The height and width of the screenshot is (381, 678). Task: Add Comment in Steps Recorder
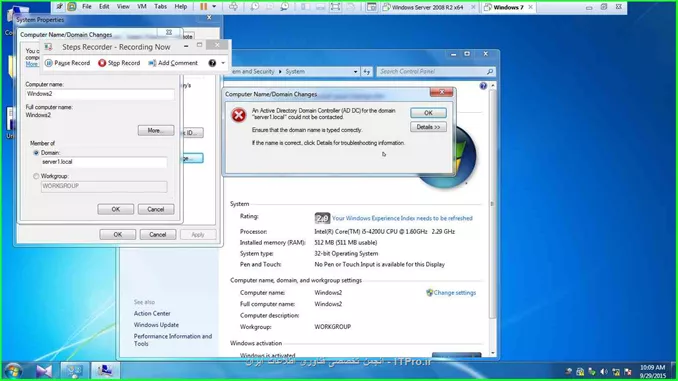coord(173,63)
